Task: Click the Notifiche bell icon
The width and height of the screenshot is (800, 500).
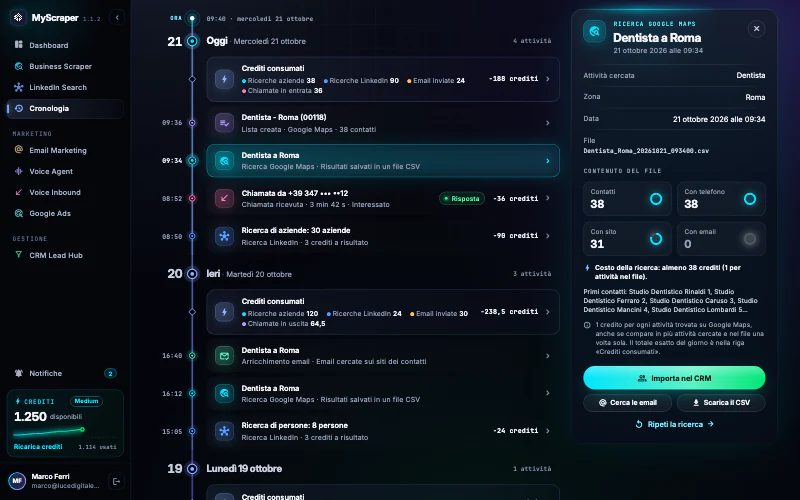Action: coord(19,373)
